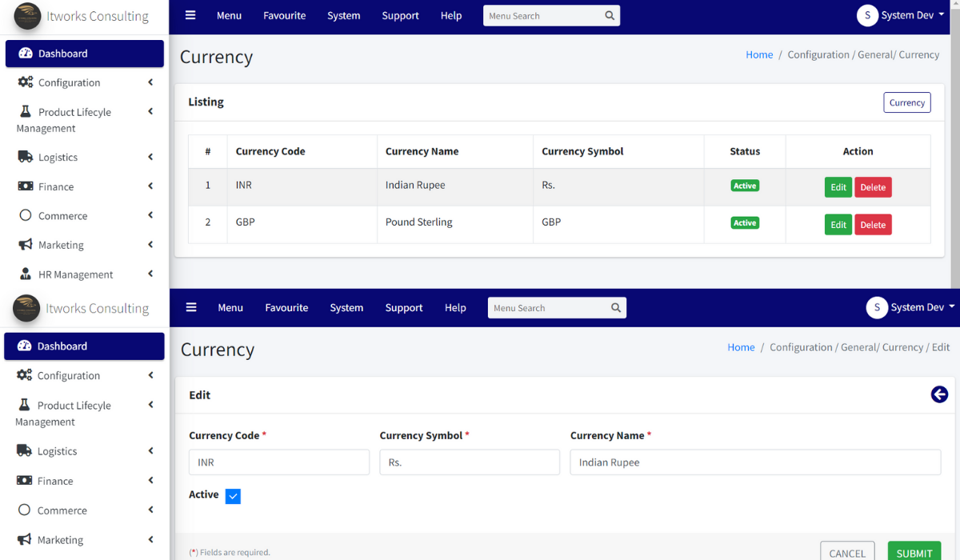Image resolution: width=960 pixels, height=560 pixels.
Task: Open the System menu item
Action: (343, 15)
